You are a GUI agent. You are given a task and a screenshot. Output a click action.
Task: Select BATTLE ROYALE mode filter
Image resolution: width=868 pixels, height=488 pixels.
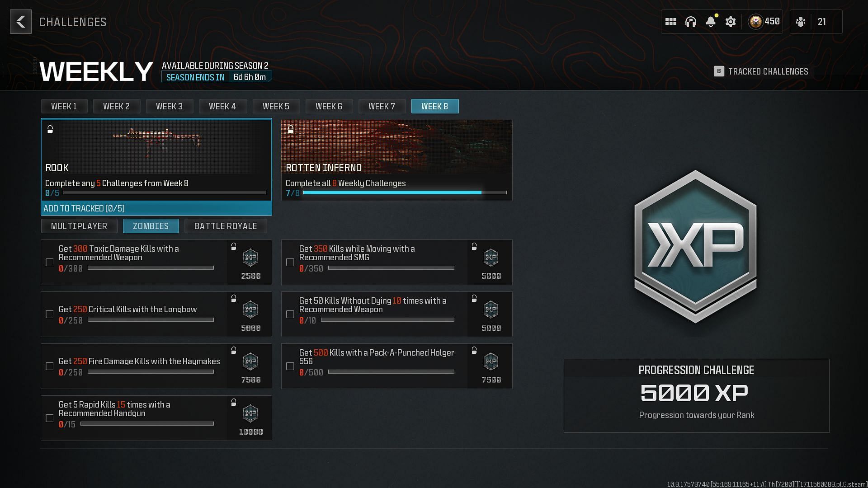(225, 226)
